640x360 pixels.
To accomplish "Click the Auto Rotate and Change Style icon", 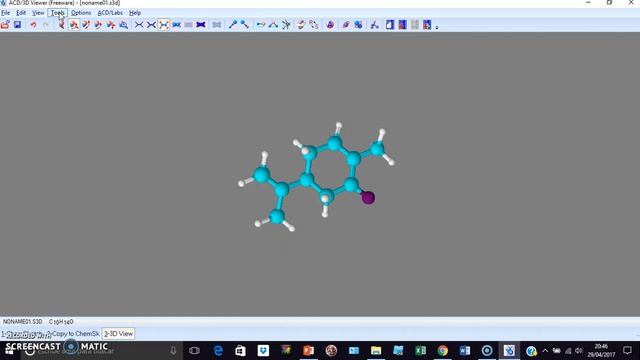I will 313,25.
